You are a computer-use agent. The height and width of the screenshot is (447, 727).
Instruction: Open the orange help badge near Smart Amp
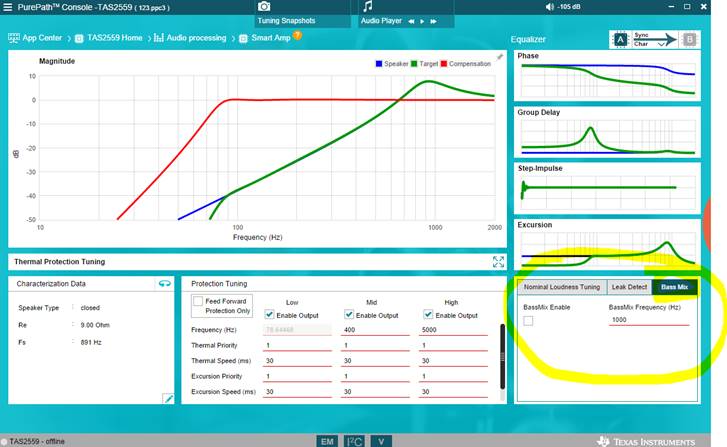[297, 35]
